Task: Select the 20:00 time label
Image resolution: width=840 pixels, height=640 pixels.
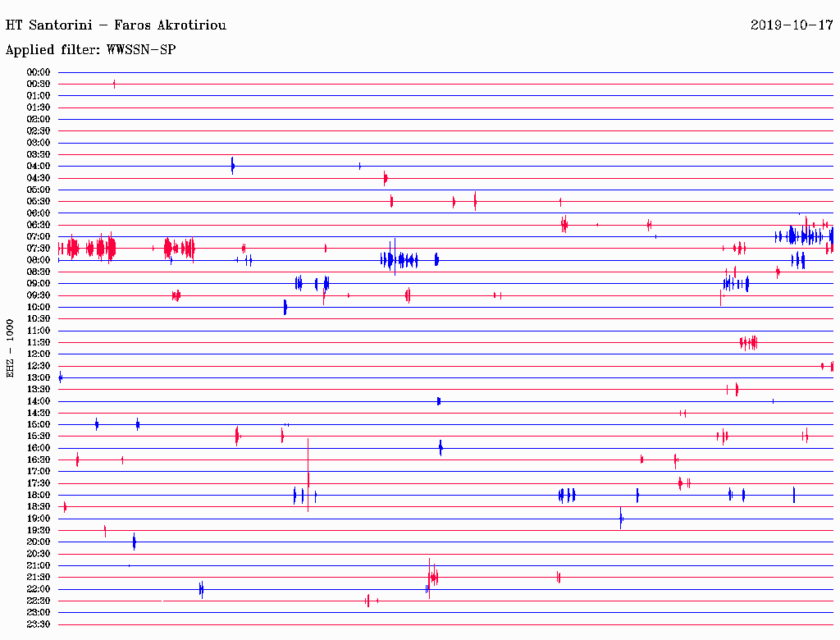Action: point(38,542)
